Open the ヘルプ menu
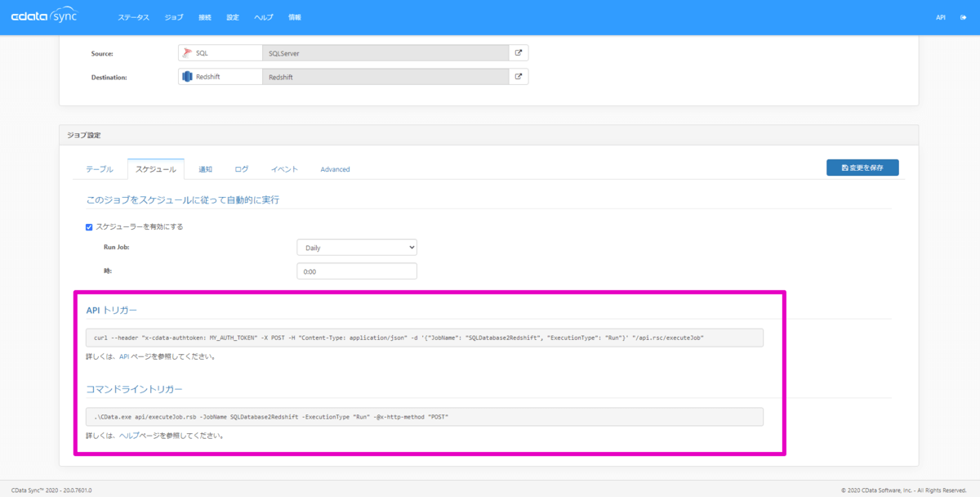Image resolution: width=980 pixels, height=497 pixels. pyautogui.click(x=264, y=17)
